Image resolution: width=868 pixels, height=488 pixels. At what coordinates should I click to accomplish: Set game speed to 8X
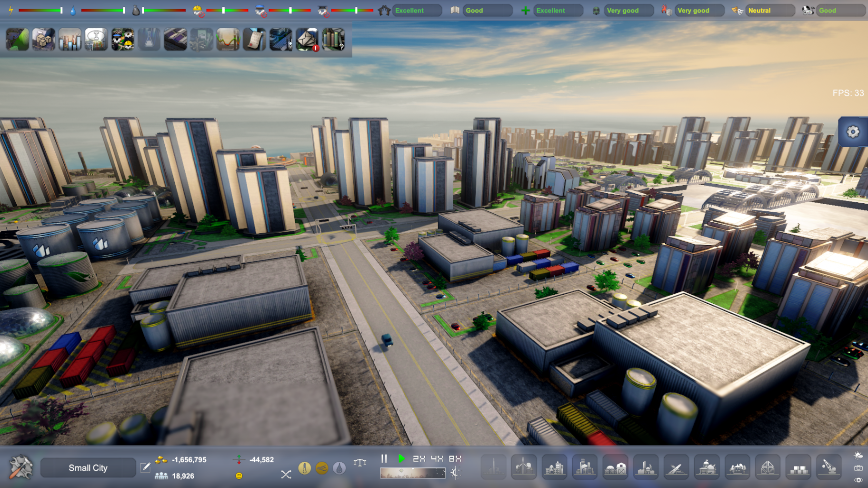(455, 458)
